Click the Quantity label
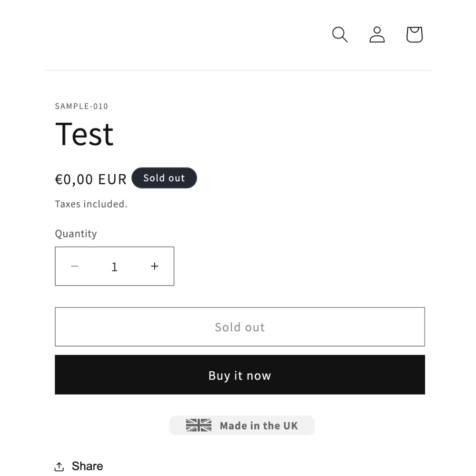Viewport: 476px width, 476px height. pos(76,234)
